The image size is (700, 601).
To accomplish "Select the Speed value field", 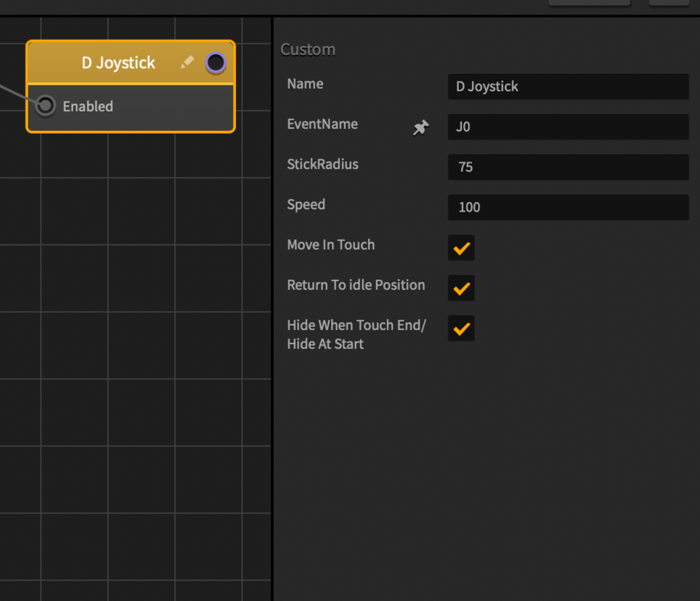I will point(568,207).
